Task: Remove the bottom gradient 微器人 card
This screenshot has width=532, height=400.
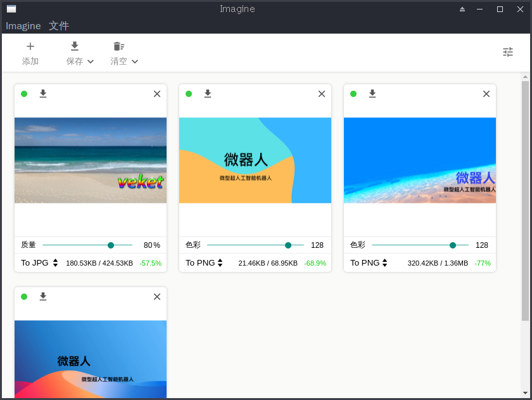Action: 157,297
